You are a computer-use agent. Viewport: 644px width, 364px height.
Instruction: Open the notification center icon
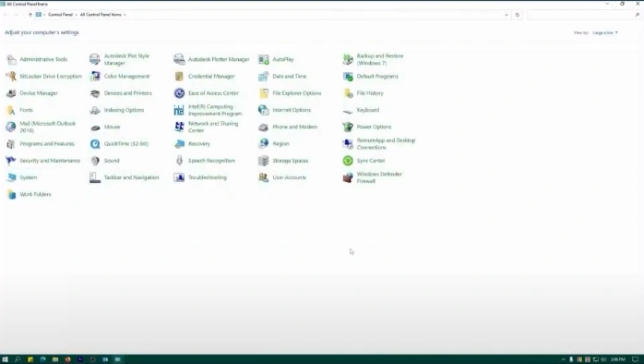pyautogui.click(x=635, y=359)
